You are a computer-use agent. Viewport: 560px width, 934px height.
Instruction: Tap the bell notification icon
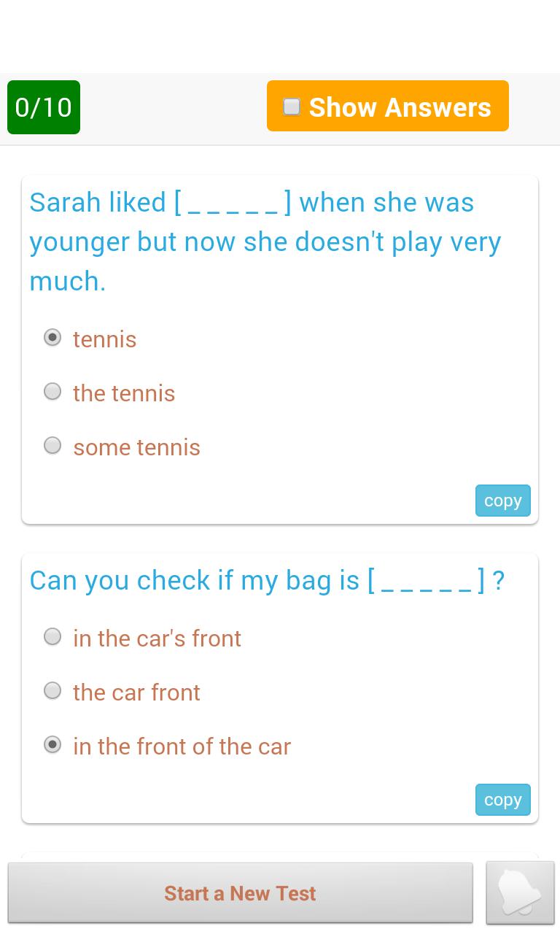tap(520, 892)
